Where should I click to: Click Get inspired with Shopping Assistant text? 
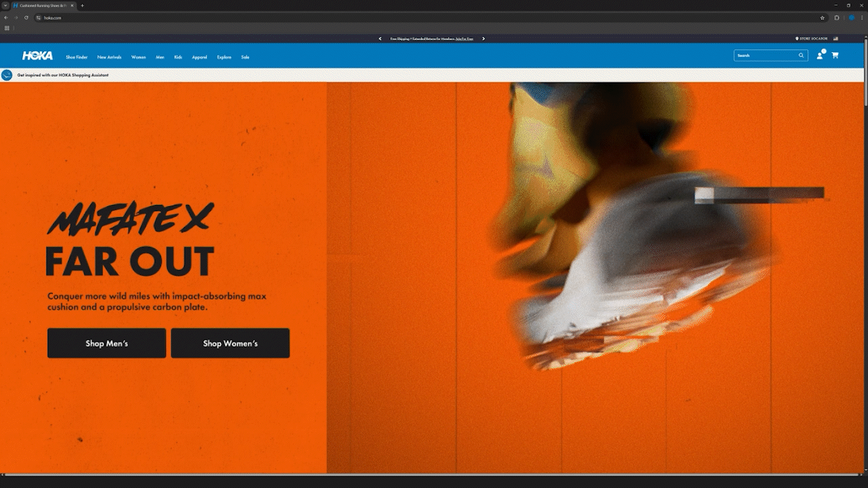[63, 75]
